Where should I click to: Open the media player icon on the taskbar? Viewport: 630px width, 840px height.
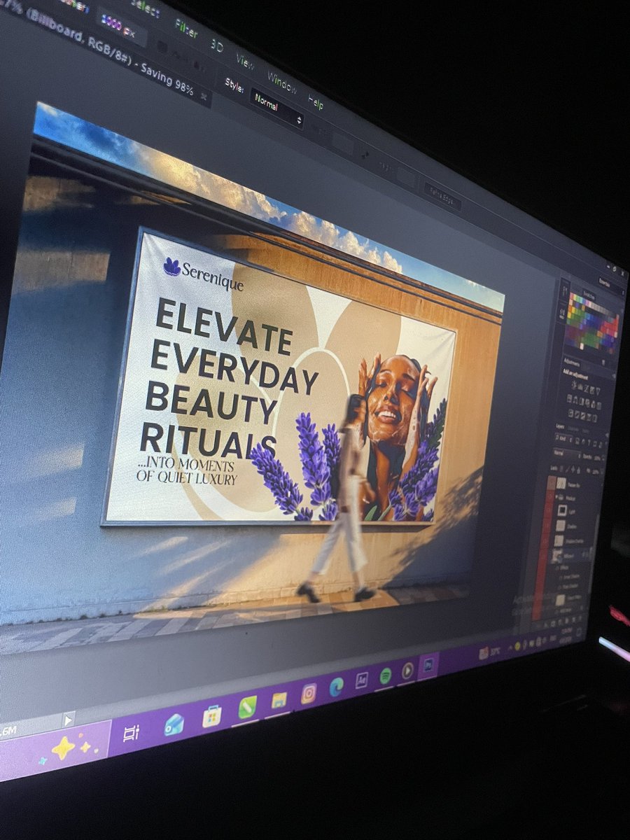[x=407, y=671]
